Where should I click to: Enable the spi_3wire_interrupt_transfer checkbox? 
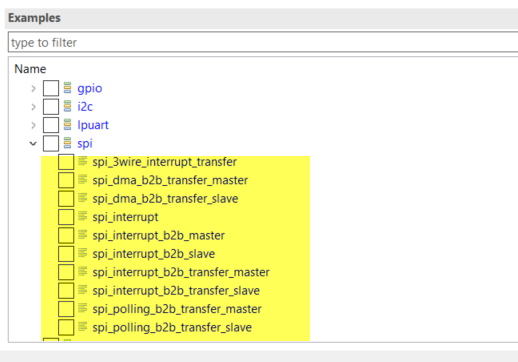coord(66,162)
